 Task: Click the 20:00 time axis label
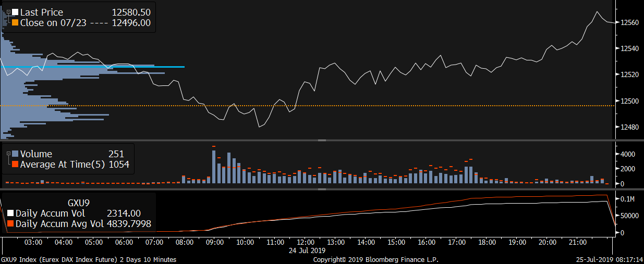click(x=548, y=242)
